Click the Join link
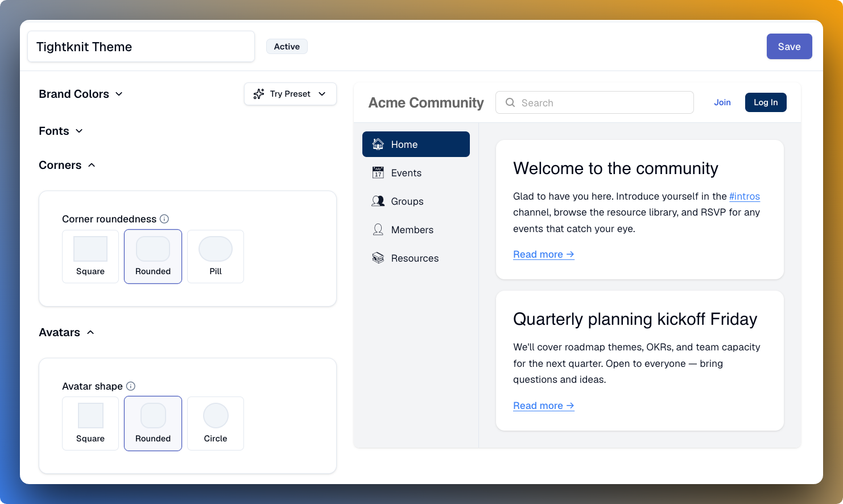The width and height of the screenshot is (843, 504). (x=722, y=102)
